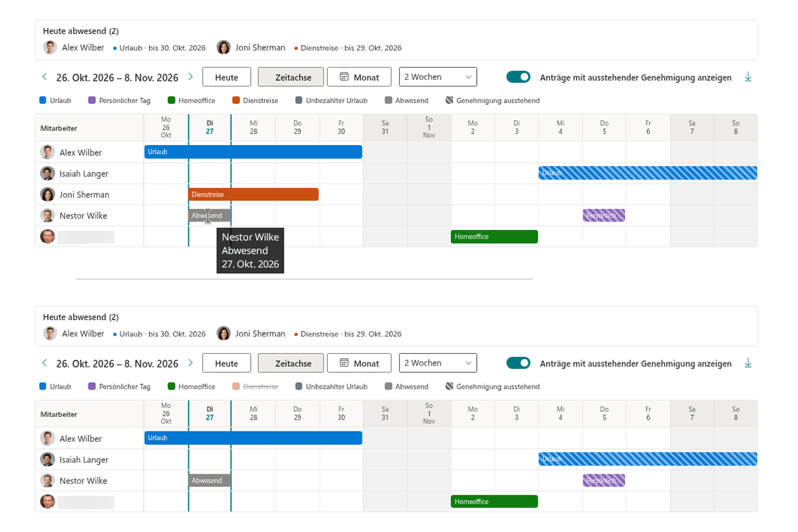Click Nestor Wilke's Abwesend bar in lower timeline
Screen dimensions: 798x532
click(x=209, y=480)
